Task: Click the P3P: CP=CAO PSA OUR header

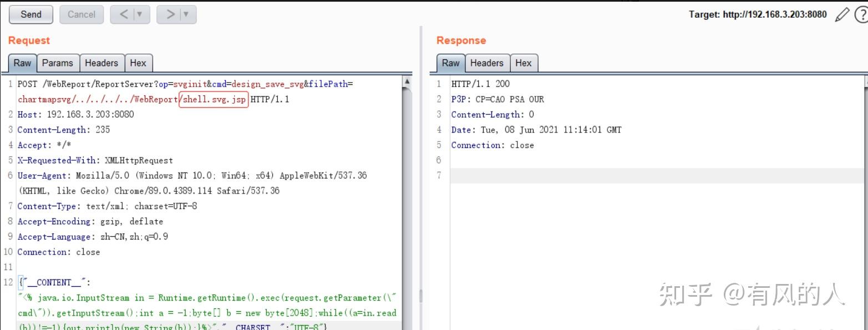Action: [x=498, y=99]
